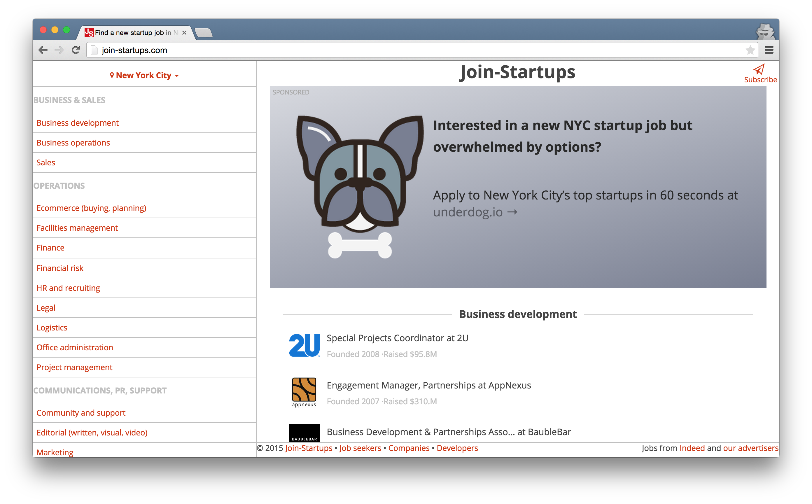
Task: Click the 2U company logo
Action: [304, 345]
